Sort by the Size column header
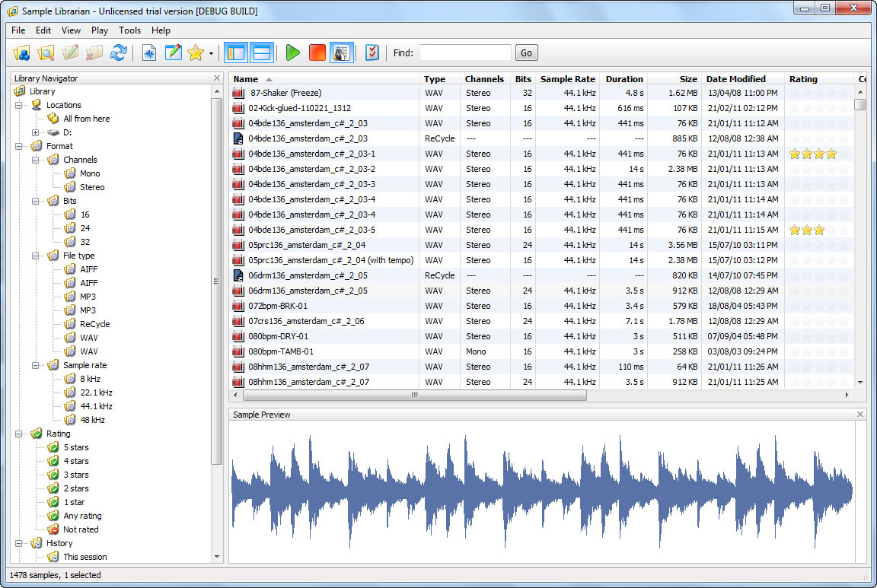The width and height of the screenshot is (877, 588). point(674,79)
